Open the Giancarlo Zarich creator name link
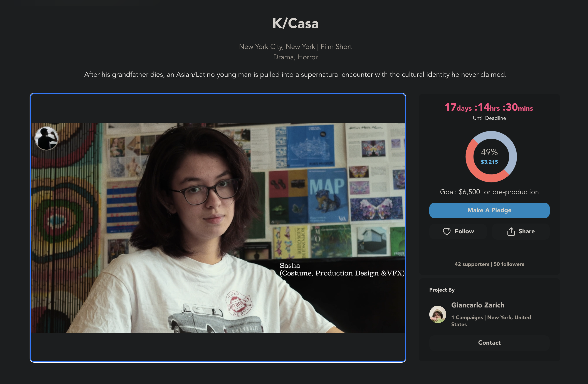Image resolution: width=588 pixels, height=384 pixels. pyautogui.click(x=478, y=305)
